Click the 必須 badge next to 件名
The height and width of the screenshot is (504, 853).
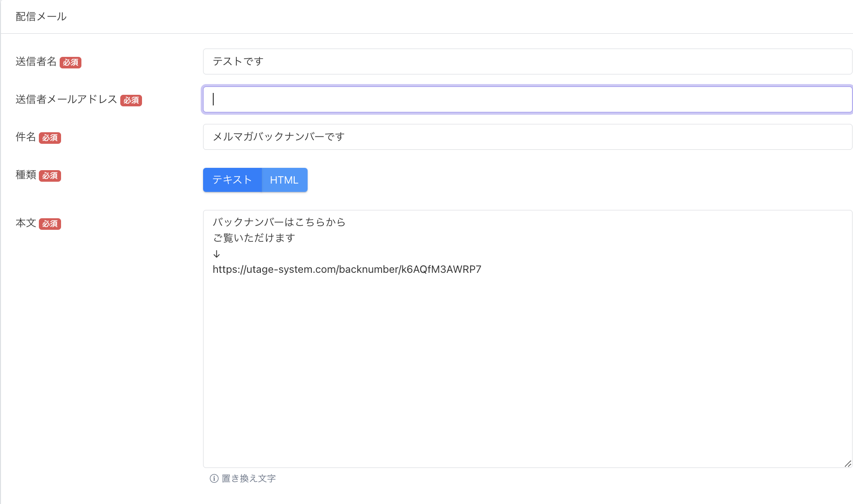point(49,138)
